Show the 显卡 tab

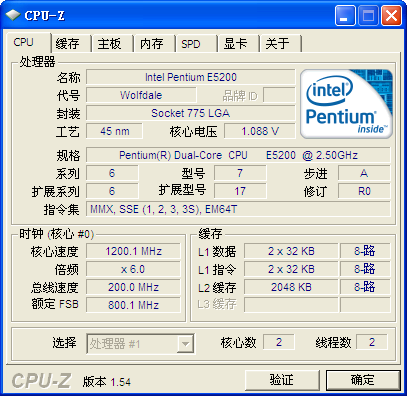tap(237, 44)
